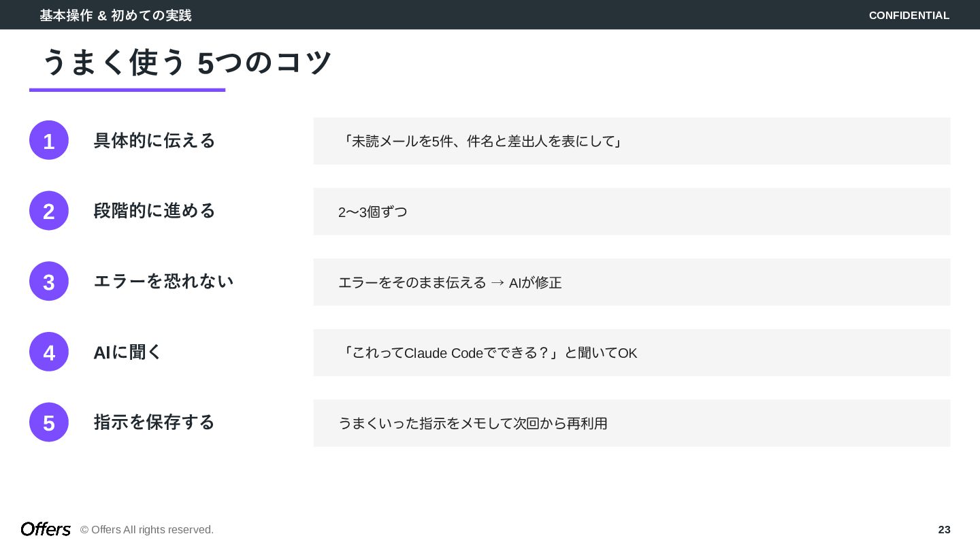Select the エラーを恐れない heading

point(163,281)
